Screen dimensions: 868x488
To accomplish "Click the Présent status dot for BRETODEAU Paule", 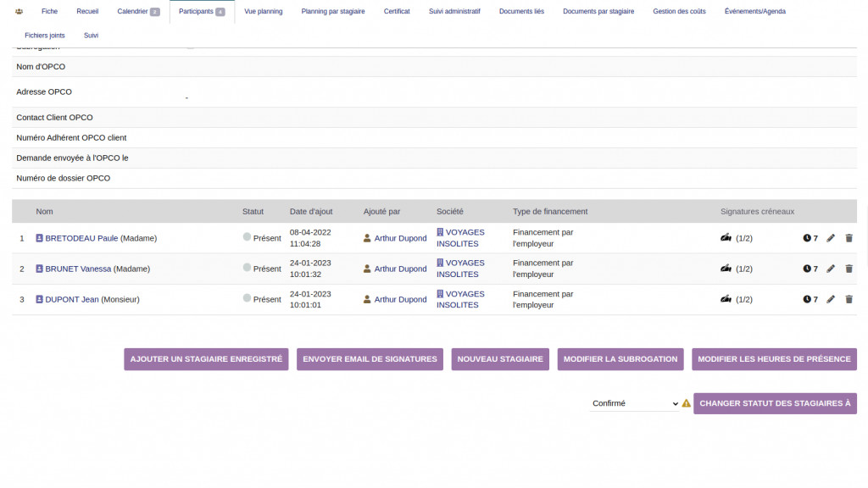I will pyautogui.click(x=247, y=237).
